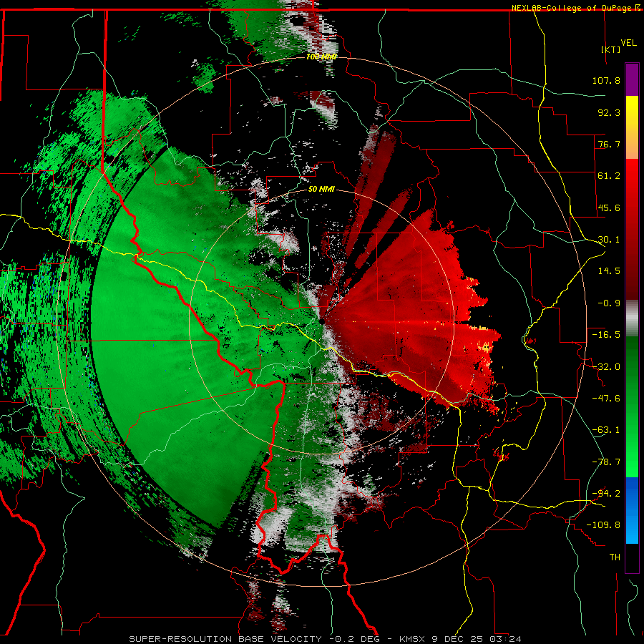Click the -78.7 legend value
Image resolution: width=644 pixels, height=644 pixels.
point(606,462)
